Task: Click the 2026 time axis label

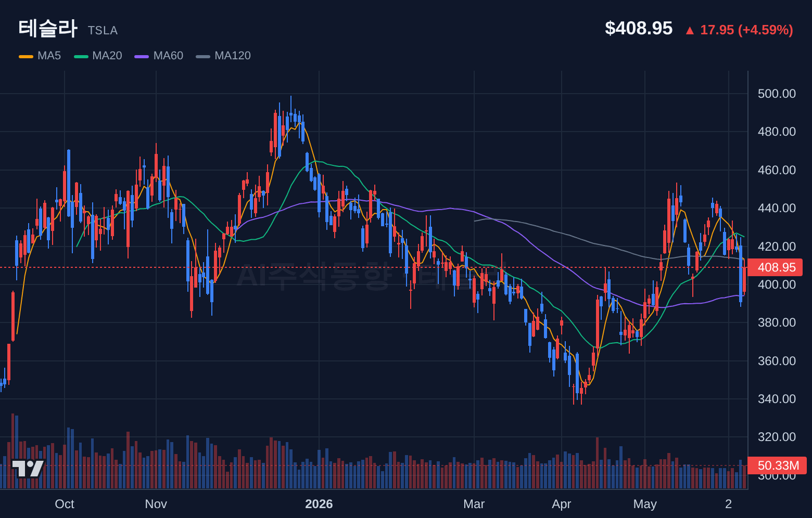Action: pos(319,504)
